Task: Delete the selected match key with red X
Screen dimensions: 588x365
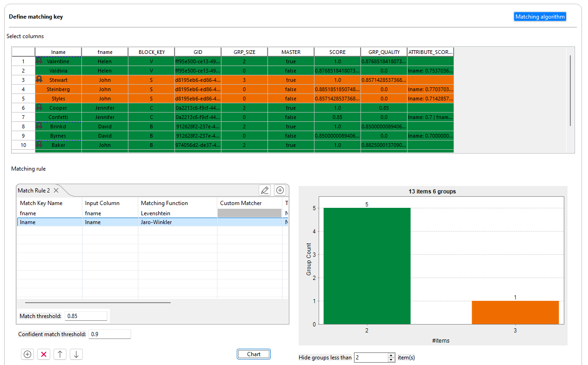Action: pos(44,354)
